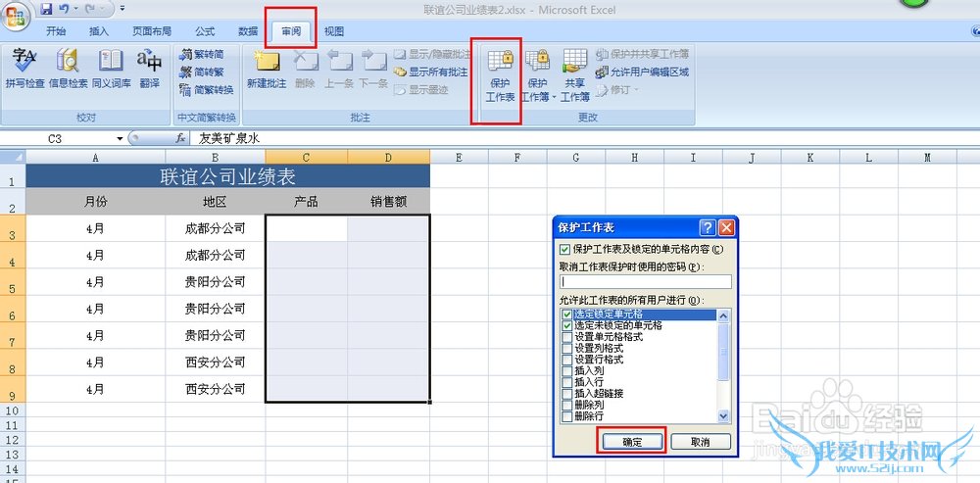The image size is (980, 483).
Task: Click 删除 comment icon
Action: click(305, 70)
